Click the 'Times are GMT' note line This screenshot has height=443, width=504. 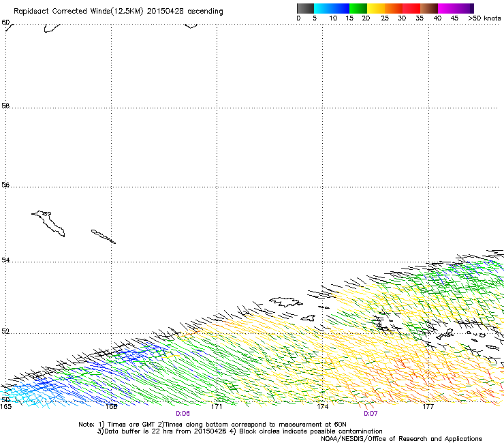212,425
